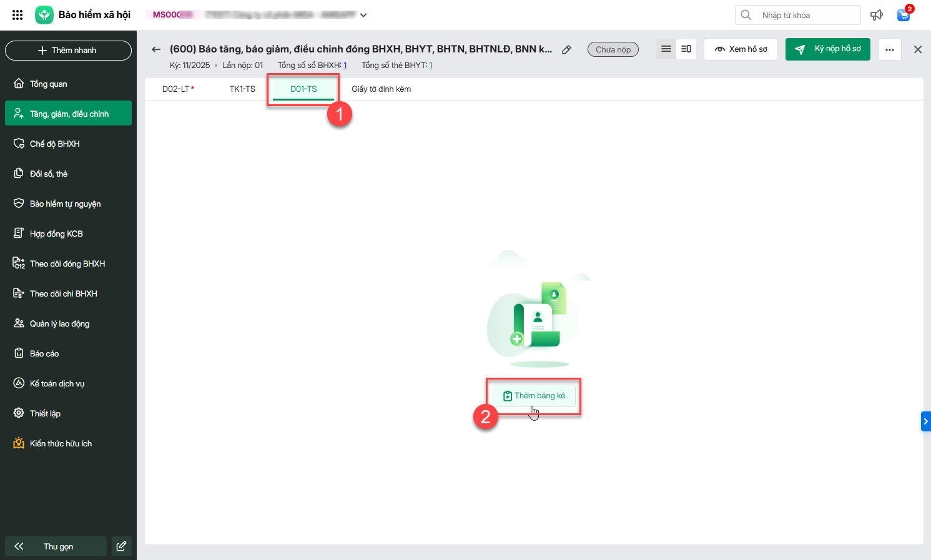
Task: Click the Lần nộp: 01 text
Action: pyautogui.click(x=243, y=66)
